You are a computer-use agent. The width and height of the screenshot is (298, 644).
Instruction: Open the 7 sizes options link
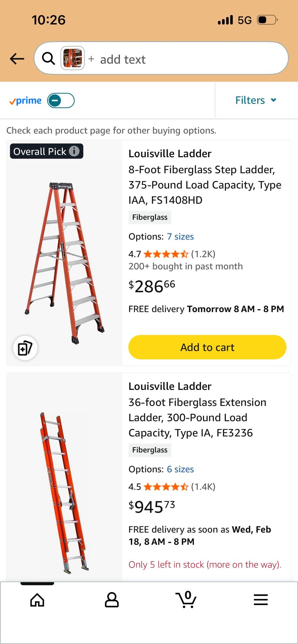180,236
